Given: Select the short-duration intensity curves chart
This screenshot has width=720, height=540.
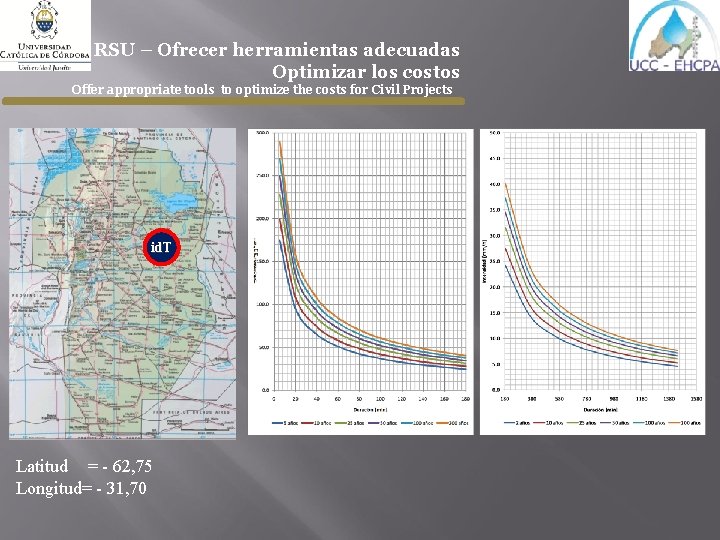Looking at the screenshot, I should tap(360, 281).
